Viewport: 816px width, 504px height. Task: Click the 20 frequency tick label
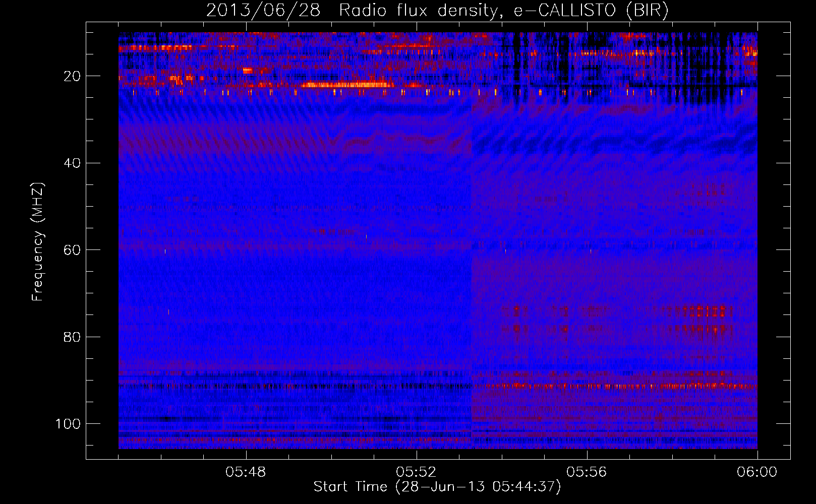[x=72, y=76]
